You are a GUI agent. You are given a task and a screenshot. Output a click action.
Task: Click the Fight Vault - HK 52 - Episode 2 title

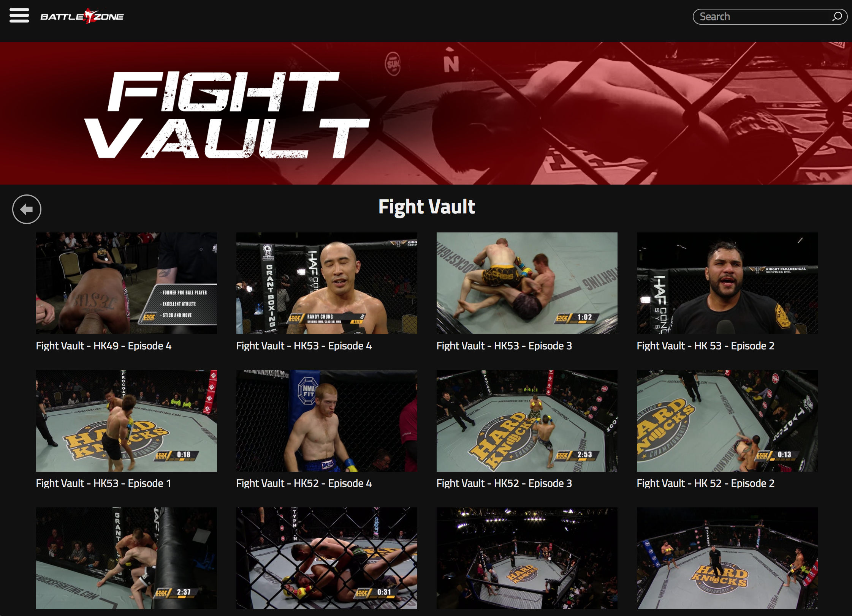[x=706, y=483]
